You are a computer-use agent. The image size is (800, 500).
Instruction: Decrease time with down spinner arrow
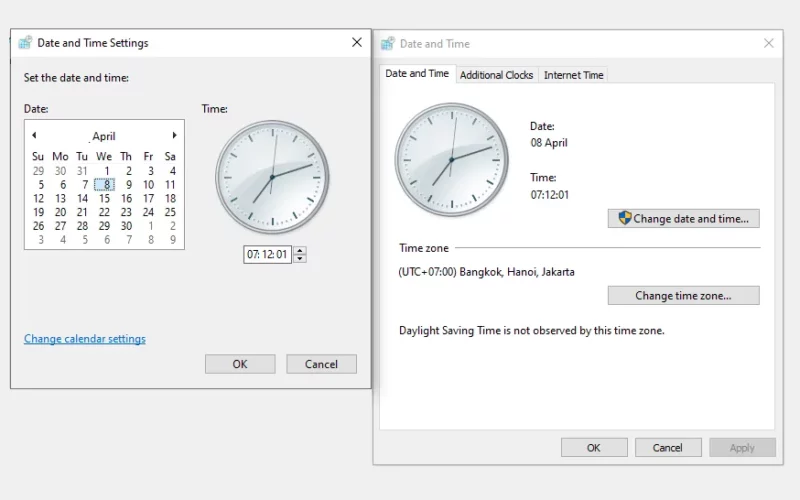tap(300, 259)
